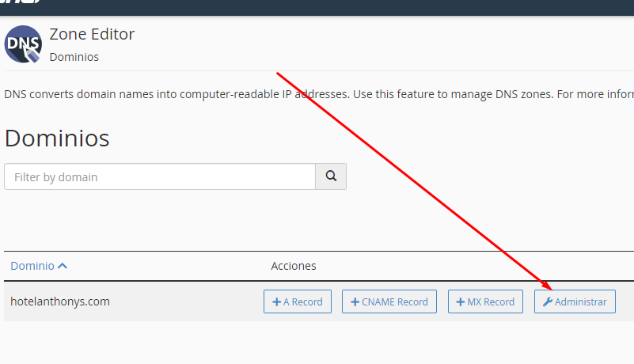Add an A Record for hotelanthonys.com

(298, 301)
